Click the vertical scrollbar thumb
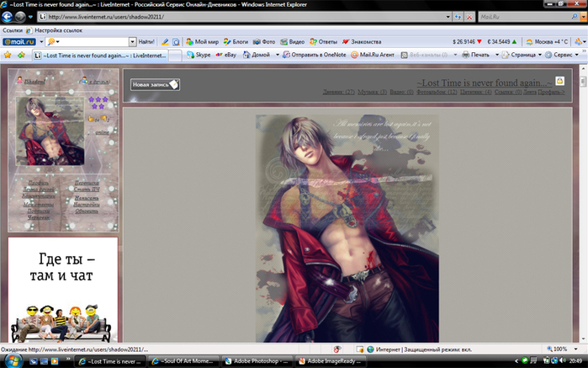The width and height of the screenshot is (588, 368). [583, 82]
